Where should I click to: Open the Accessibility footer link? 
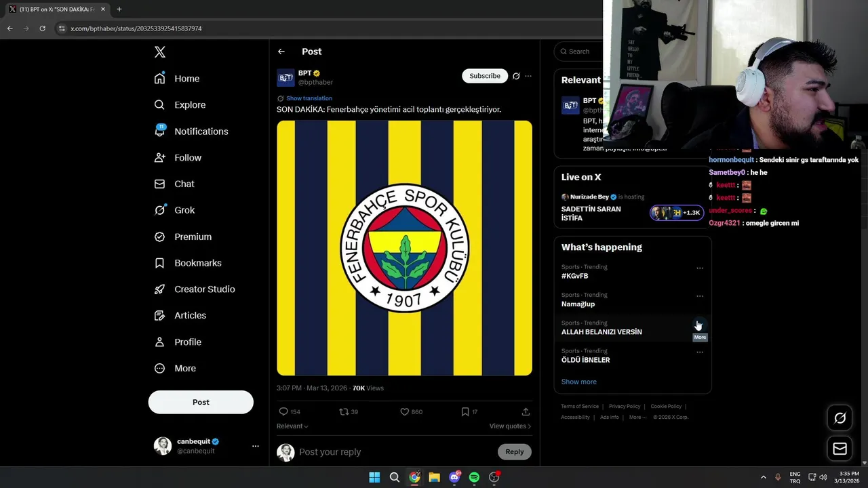[x=575, y=418]
